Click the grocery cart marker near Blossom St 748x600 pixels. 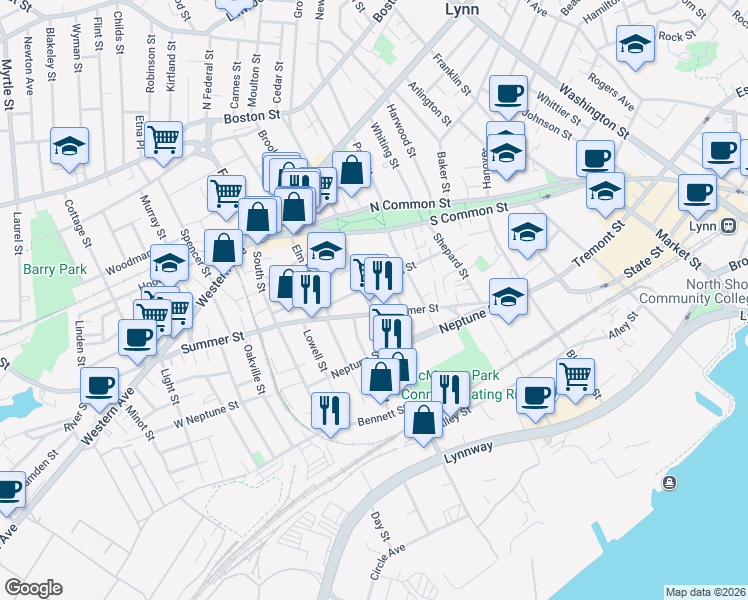point(575,381)
